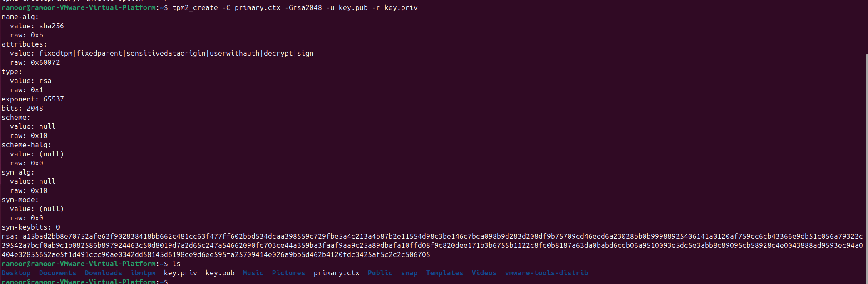Image resolution: width=868 pixels, height=284 pixels.
Task: Click the key.priv file name in ls output
Action: pyautogui.click(x=180, y=273)
